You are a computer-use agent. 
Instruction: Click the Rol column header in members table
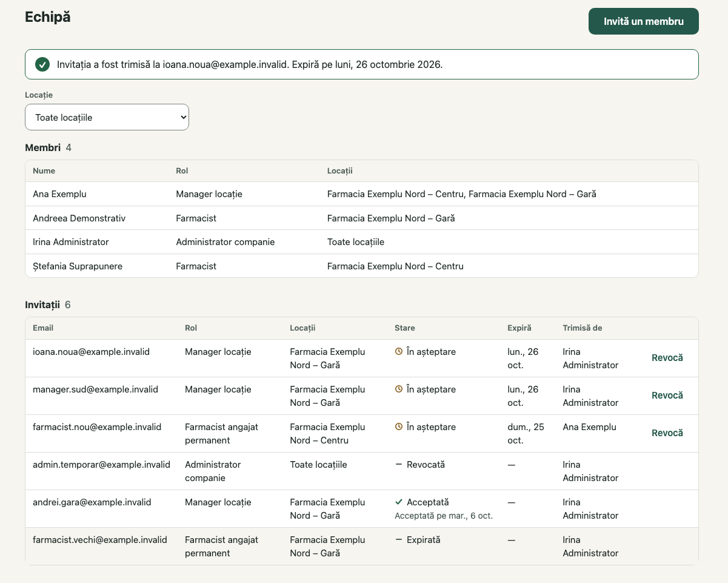[182, 170]
